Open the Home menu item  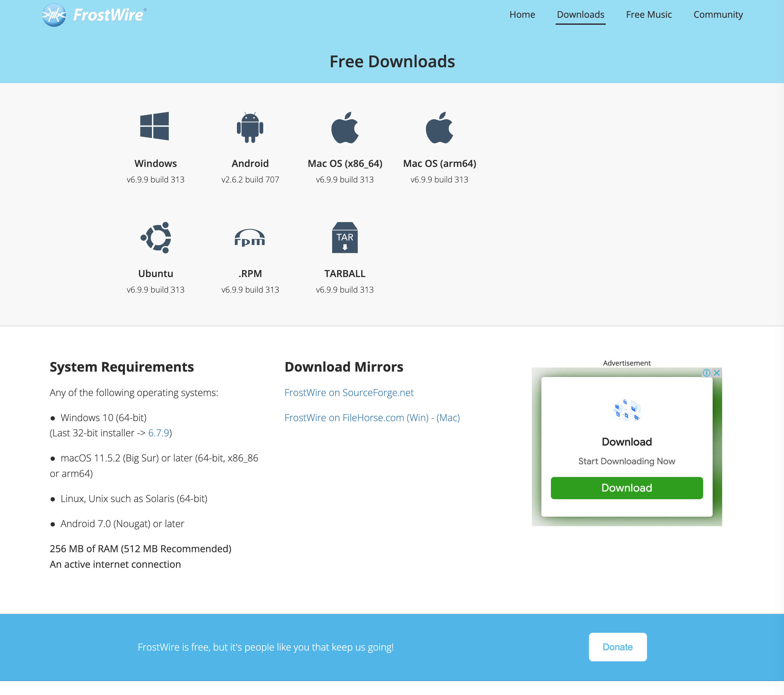[x=522, y=15]
